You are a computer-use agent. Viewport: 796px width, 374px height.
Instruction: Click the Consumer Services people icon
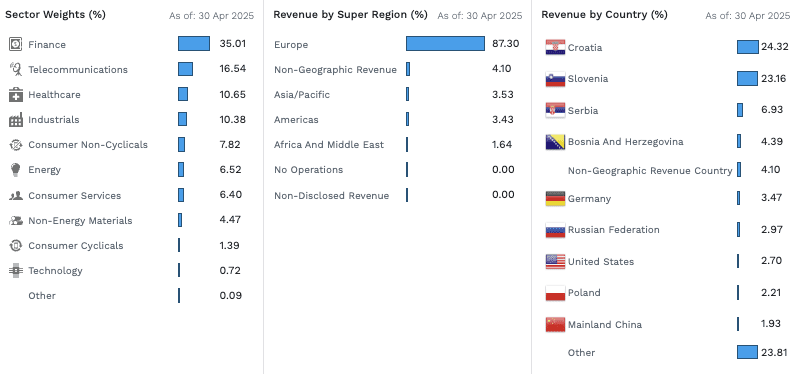pyautogui.click(x=16, y=195)
